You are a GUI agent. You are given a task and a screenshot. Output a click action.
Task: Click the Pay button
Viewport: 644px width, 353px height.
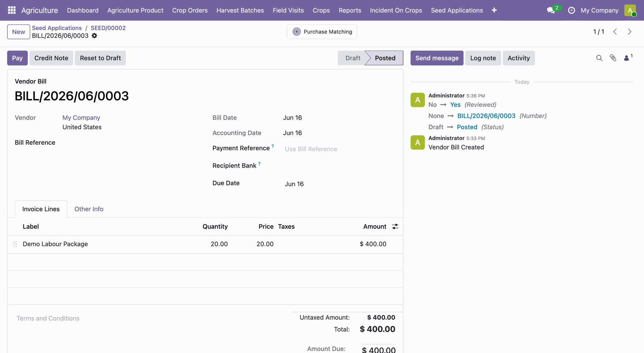coord(17,58)
